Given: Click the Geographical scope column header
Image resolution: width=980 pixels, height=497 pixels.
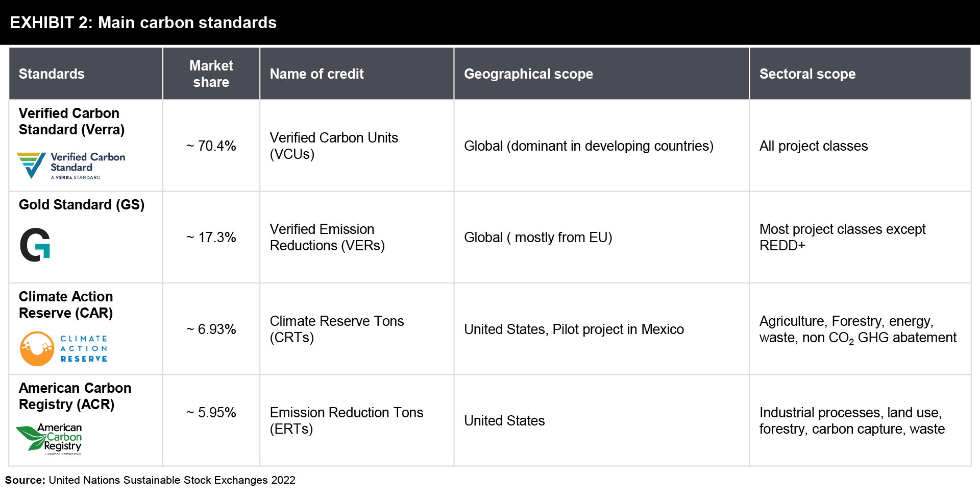Looking at the screenshot, I should [528, 74].
